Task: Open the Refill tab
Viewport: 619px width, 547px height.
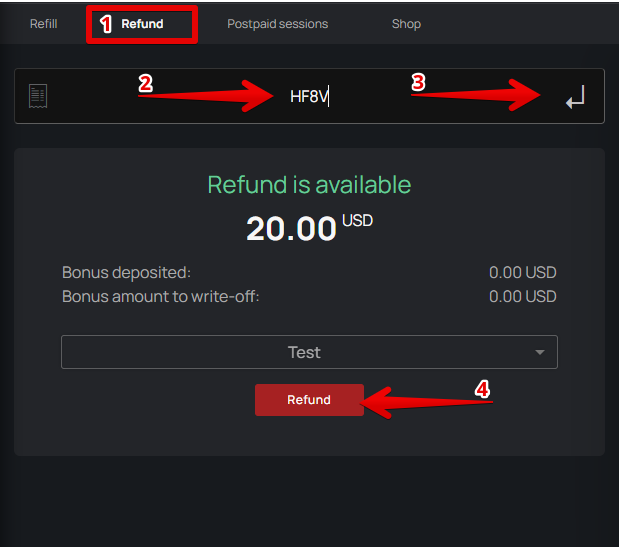Action: point(43,24)
